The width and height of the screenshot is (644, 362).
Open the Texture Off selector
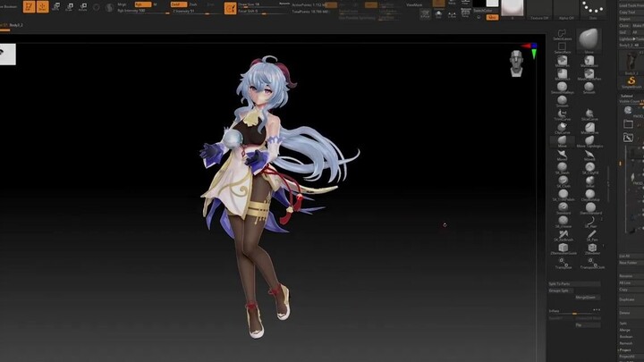pos(539,10)
